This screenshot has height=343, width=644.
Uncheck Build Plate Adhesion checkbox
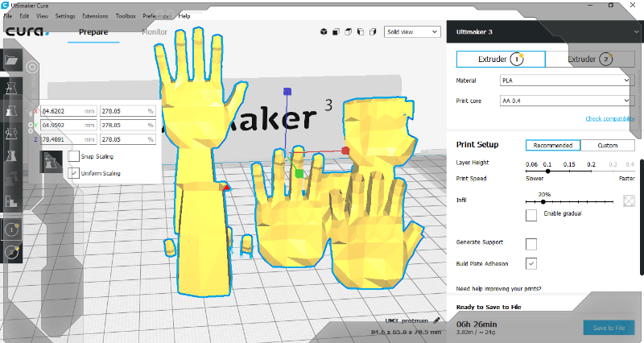click(531, 264)
